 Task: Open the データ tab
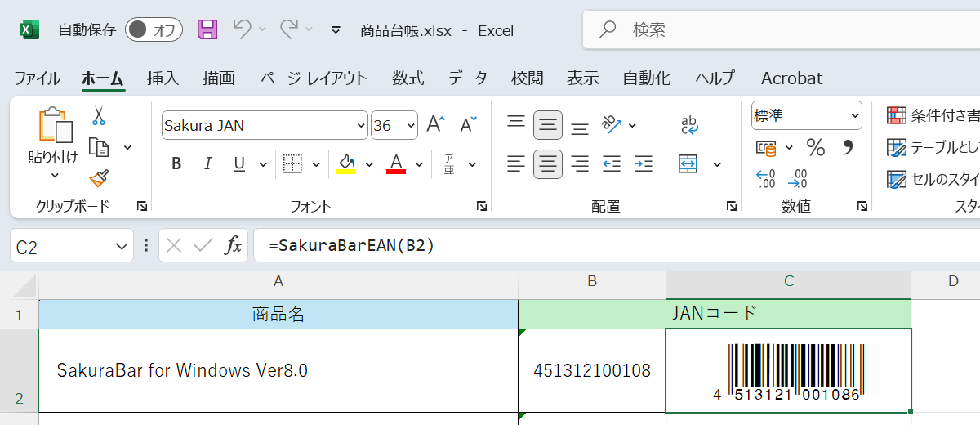point(468,78)
